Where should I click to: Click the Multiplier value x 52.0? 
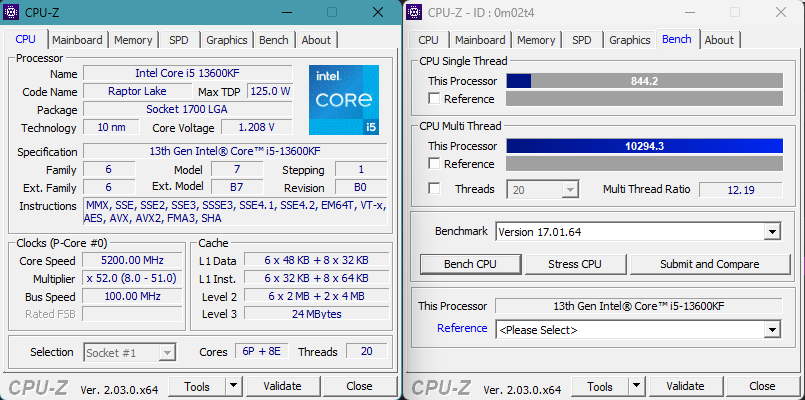pos(132,278)
